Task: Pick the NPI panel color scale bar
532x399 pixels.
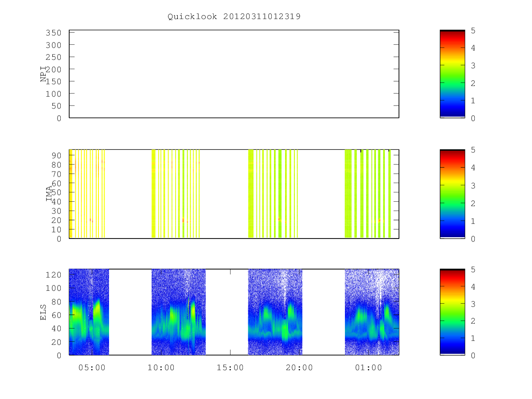Action: 452,74
